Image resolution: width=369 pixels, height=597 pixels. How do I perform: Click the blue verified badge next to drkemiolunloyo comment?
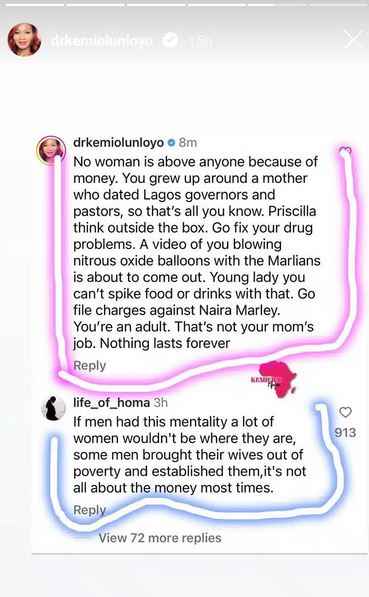coord(171,143)
